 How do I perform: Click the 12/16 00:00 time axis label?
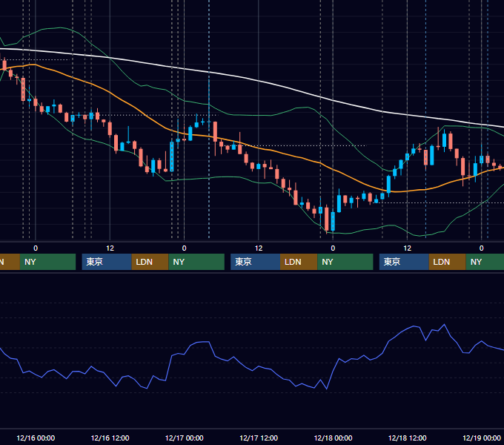36,438
